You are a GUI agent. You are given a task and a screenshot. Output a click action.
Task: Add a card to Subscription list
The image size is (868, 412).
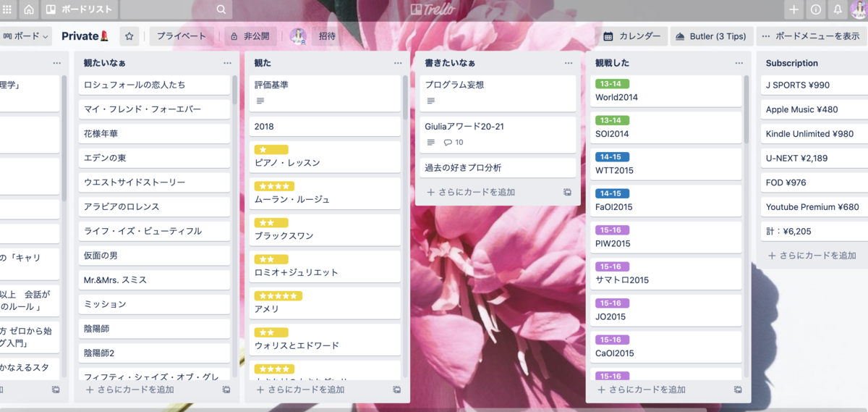pos(812,256)
